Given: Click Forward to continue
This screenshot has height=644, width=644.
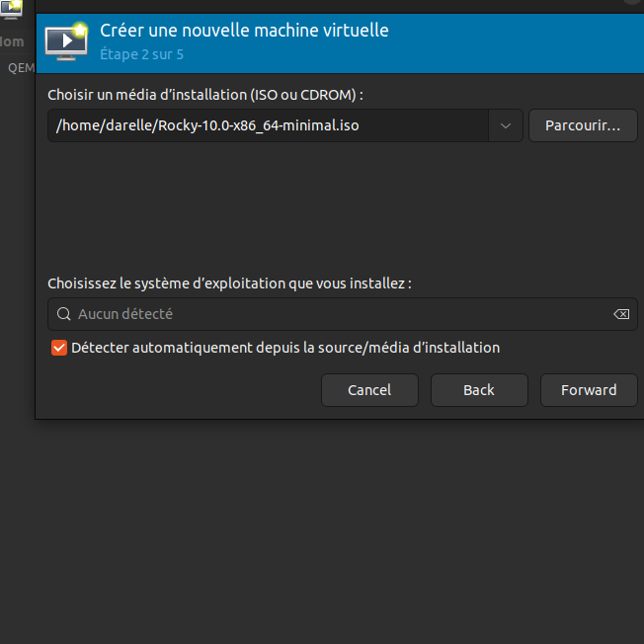Looking at the screenshot, I should point(589,390).
